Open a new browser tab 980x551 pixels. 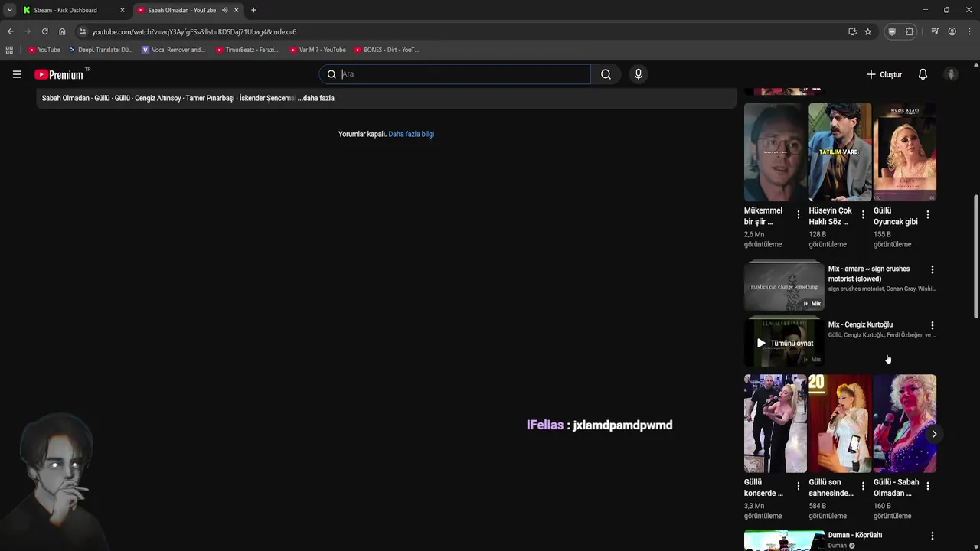(253, 10)
